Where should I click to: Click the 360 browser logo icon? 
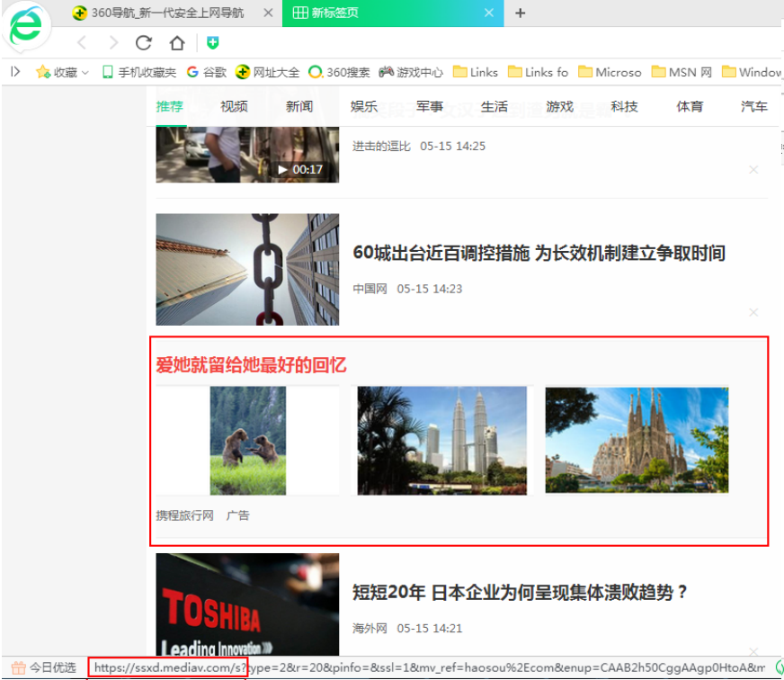25,27
